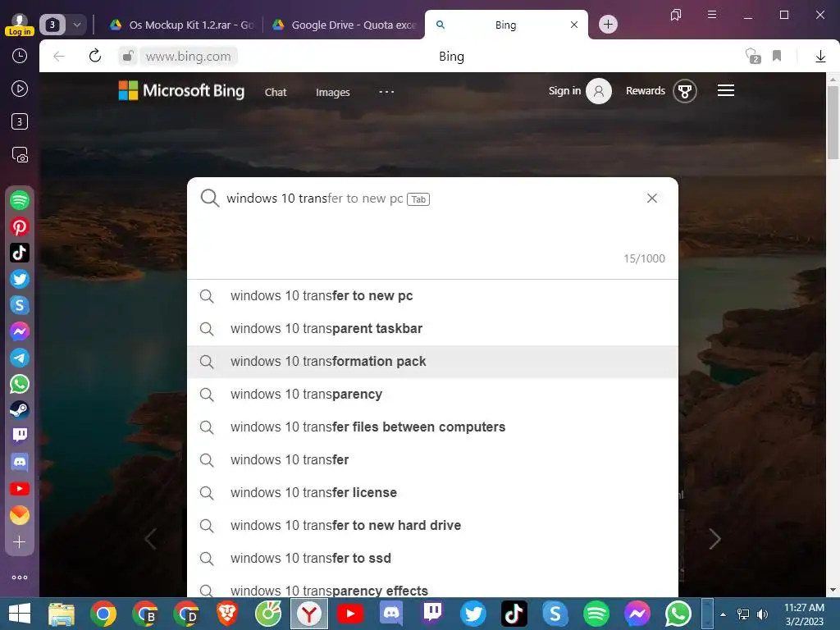
Task: Click the tab group counter showing 3
Action: tap(52, 25)
